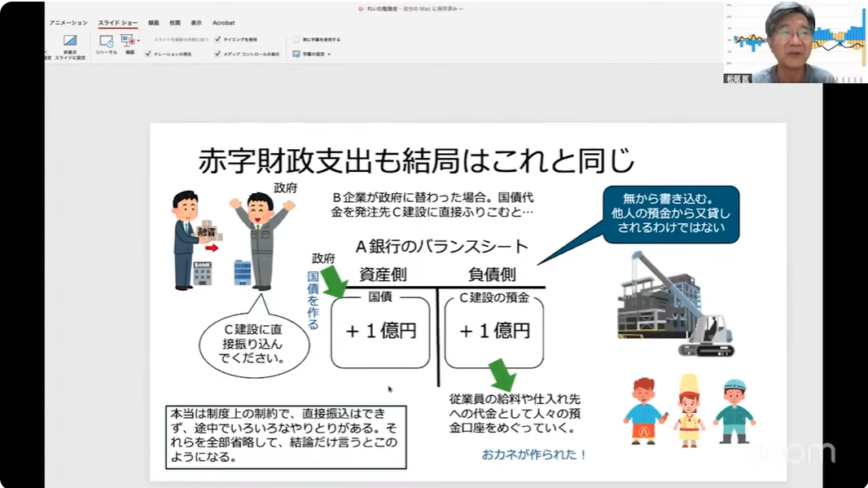This screenshot has width=868, height=488.
Task: Click the Hide Slide (非表示スライドに設定) icon
Action: coord(70,41)
